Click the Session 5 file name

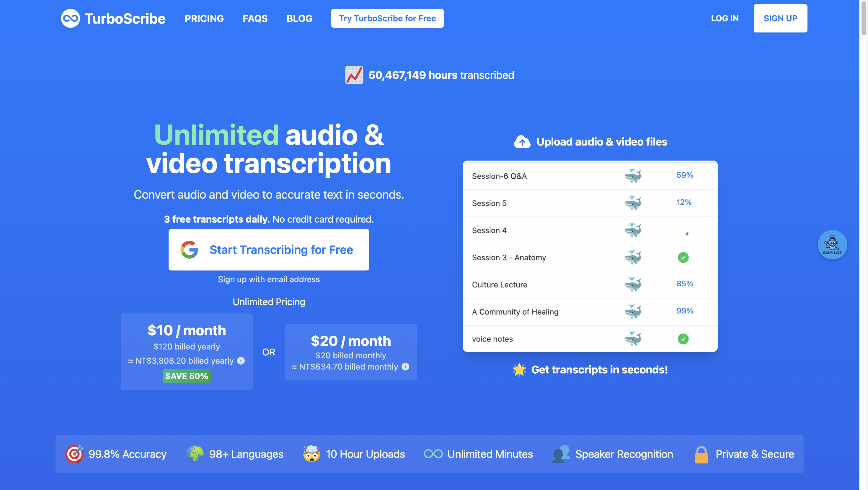[x=489, y=203]
